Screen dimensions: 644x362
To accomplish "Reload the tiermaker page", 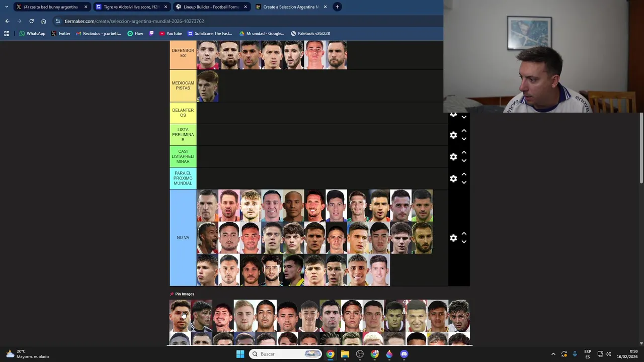I will [31, 21].
